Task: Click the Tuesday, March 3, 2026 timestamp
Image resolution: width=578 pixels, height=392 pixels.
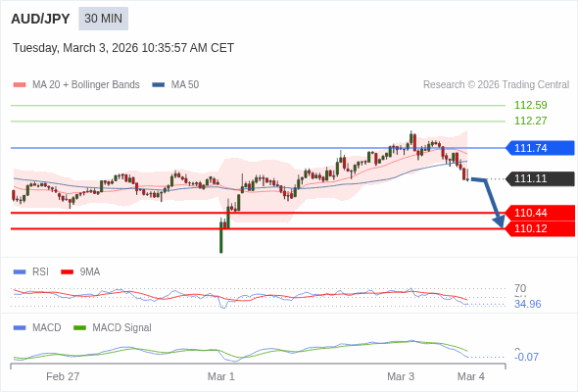Action: [123, 48]
